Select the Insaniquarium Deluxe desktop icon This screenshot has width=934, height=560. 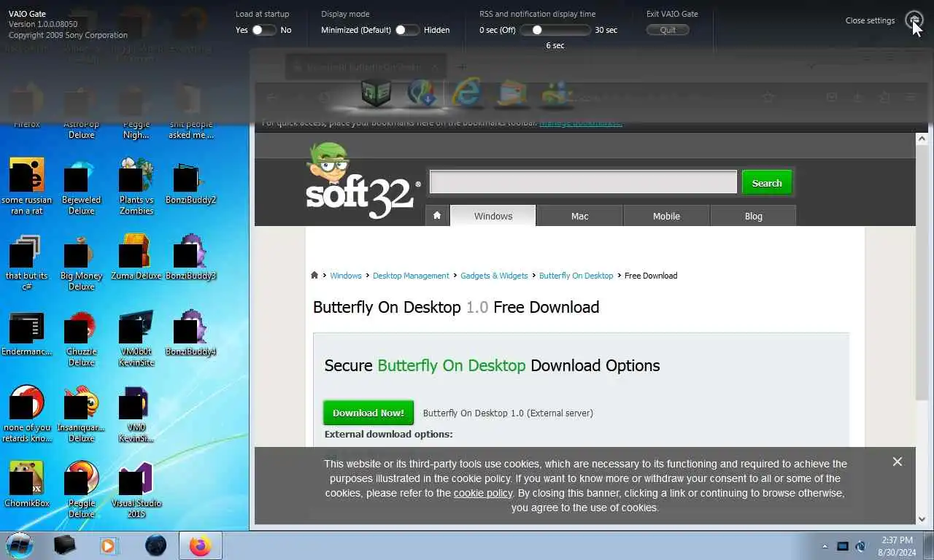[82, 413]
